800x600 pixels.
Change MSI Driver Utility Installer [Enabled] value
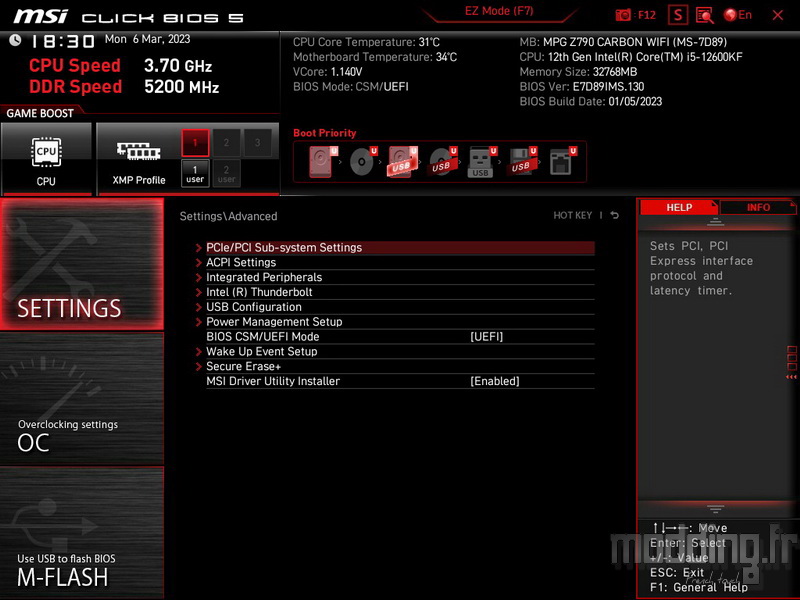[494, 381]
